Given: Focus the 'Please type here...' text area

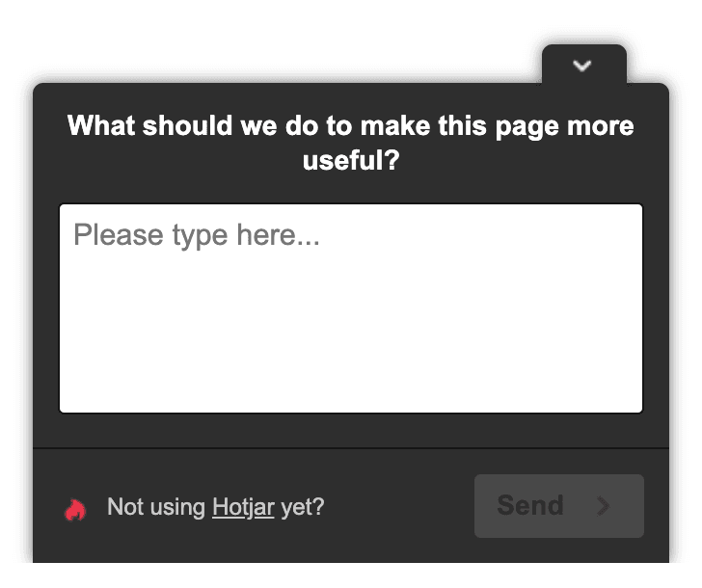Looking at the screenshot, I should click(351, 308).
